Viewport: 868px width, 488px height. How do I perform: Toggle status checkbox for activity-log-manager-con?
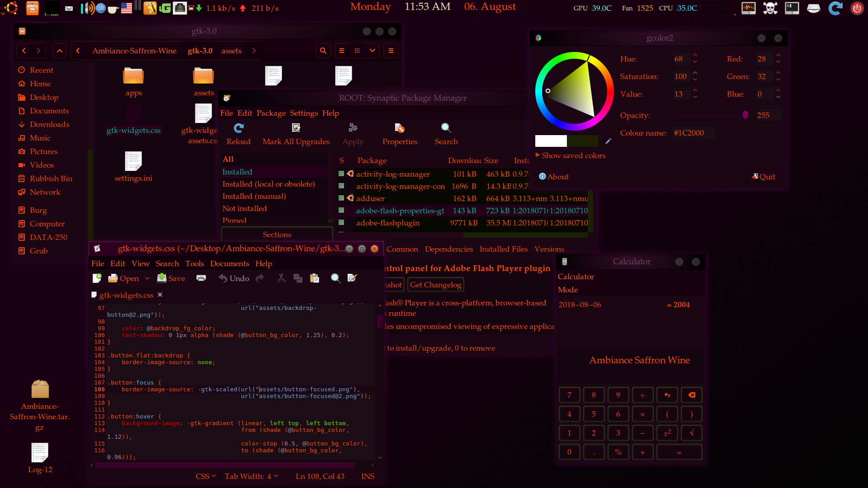pos(341,186)
